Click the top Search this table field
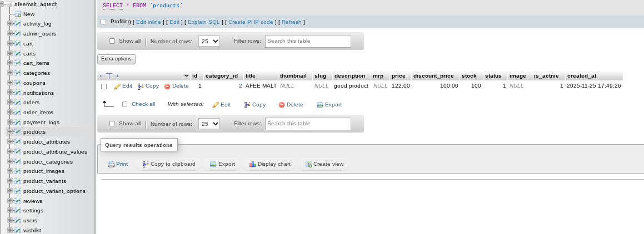 pos(308,41)
